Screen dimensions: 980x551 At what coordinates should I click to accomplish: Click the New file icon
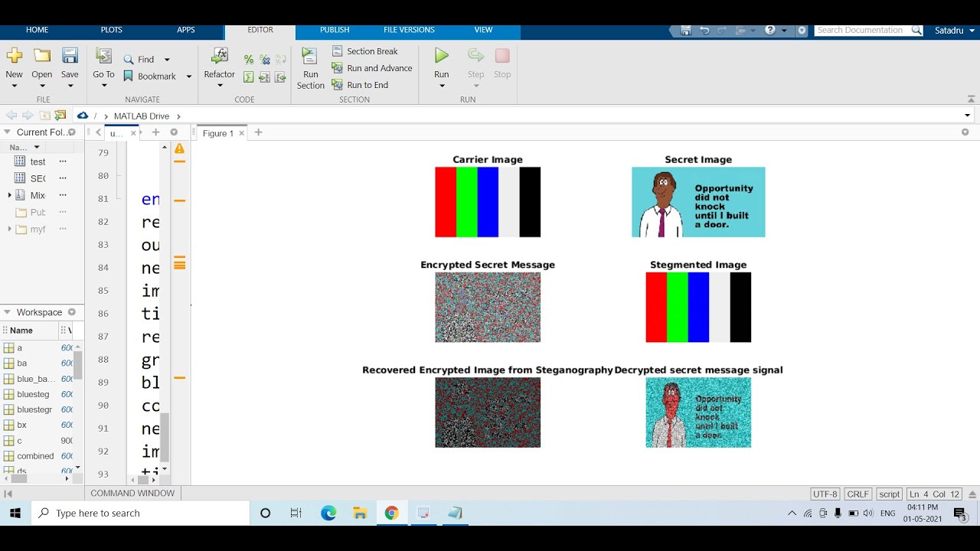click(x=14, y=55)
